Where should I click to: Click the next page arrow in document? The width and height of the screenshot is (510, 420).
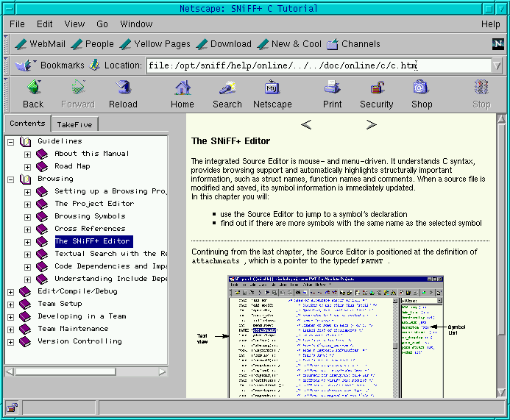coord(371,125)
